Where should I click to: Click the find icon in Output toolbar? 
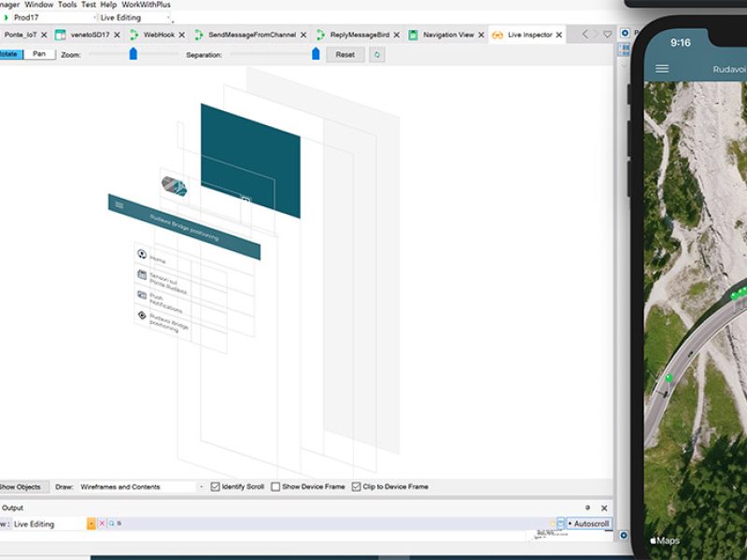tap(111, 524)
